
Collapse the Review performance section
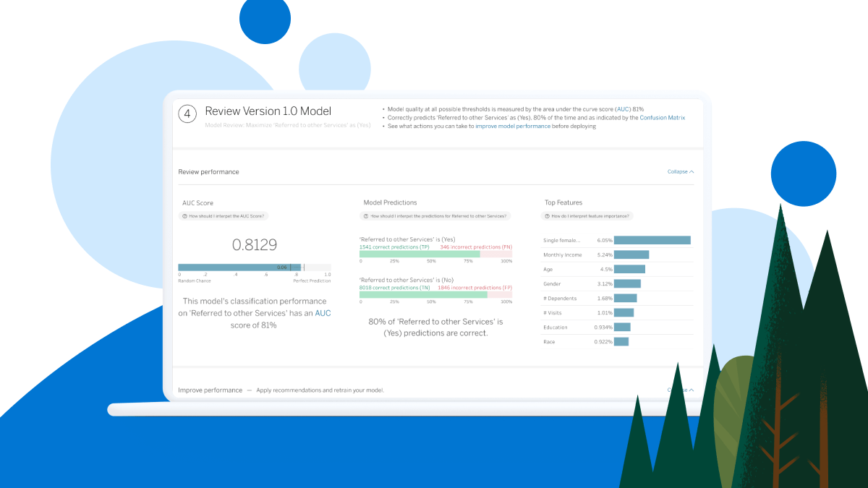point(680,172)
